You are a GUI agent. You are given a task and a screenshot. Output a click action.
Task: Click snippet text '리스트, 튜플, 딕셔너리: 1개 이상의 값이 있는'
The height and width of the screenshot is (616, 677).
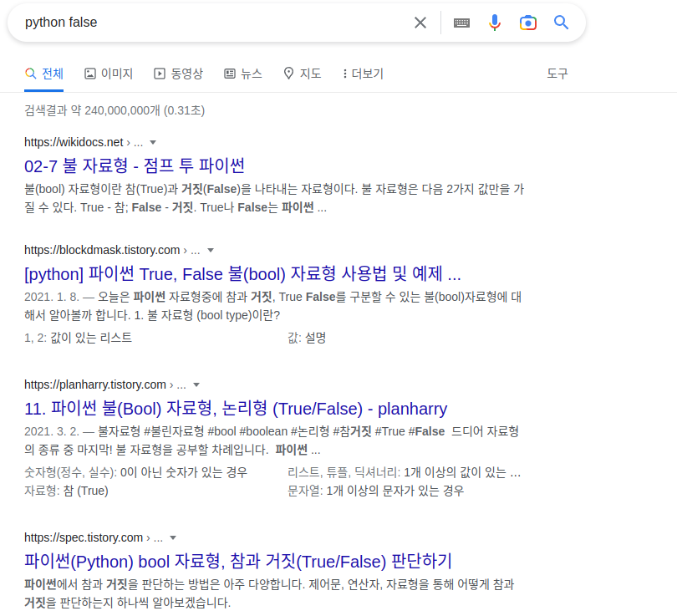point(397,473)
